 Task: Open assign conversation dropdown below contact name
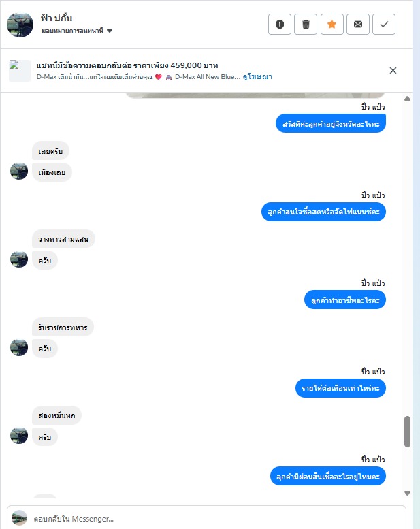(x=77, y=31)
